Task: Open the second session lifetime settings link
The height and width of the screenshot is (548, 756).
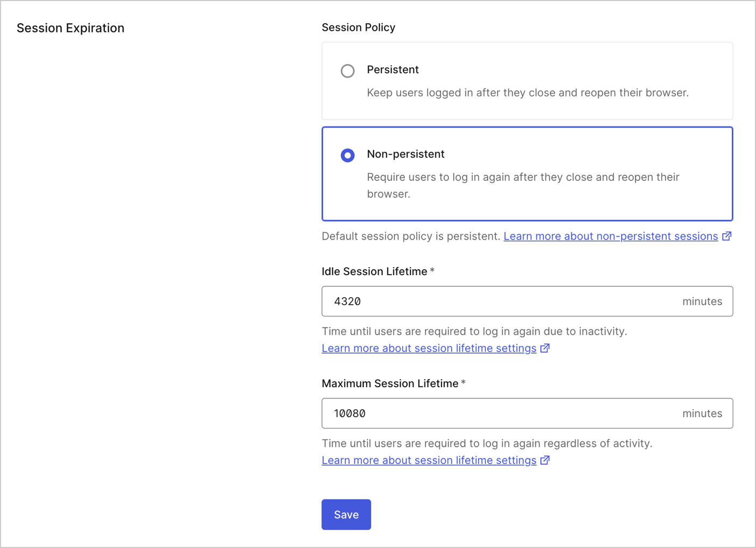Action: (x=429, y=460)
